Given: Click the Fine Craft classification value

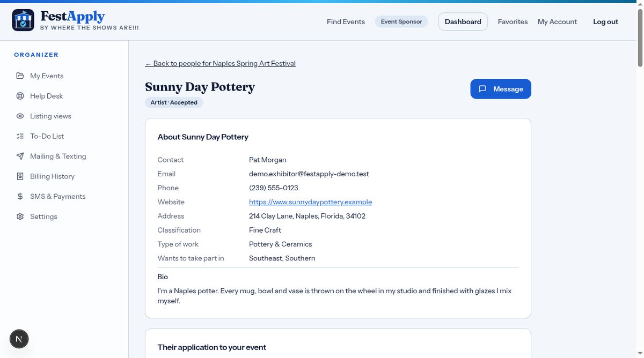Looking at the screenshot, I should pos(265,230).
